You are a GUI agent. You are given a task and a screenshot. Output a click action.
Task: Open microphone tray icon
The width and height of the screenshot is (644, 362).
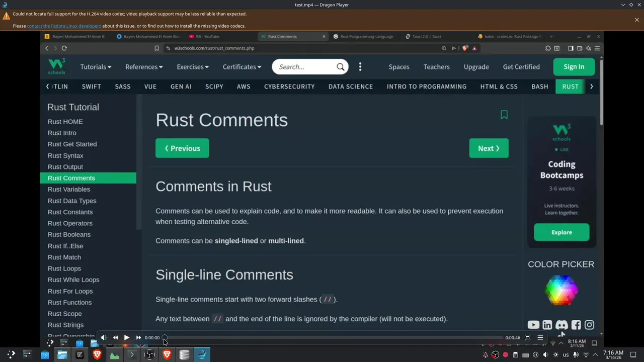(x=576, y=355)
